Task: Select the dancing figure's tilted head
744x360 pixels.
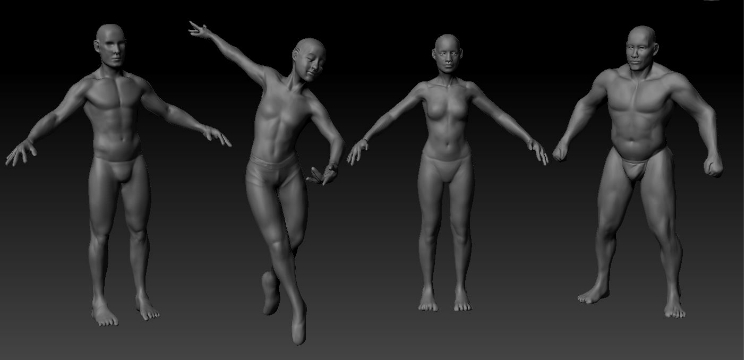Action: [x=309, y=60]
